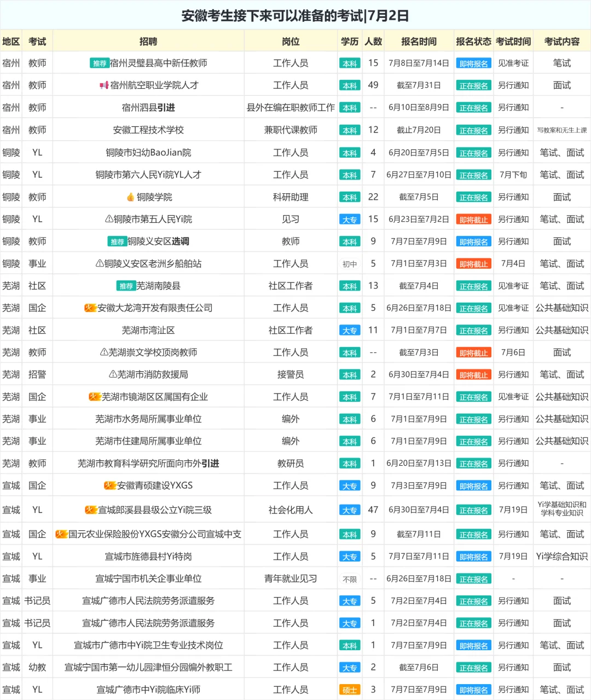Image resolution: width=591 pixels, height=700 pixels.
Task: Select the 芜湖市教育科学研究所面向市外引进 entry
Action: pyautogui.click(x=148, y=464)
